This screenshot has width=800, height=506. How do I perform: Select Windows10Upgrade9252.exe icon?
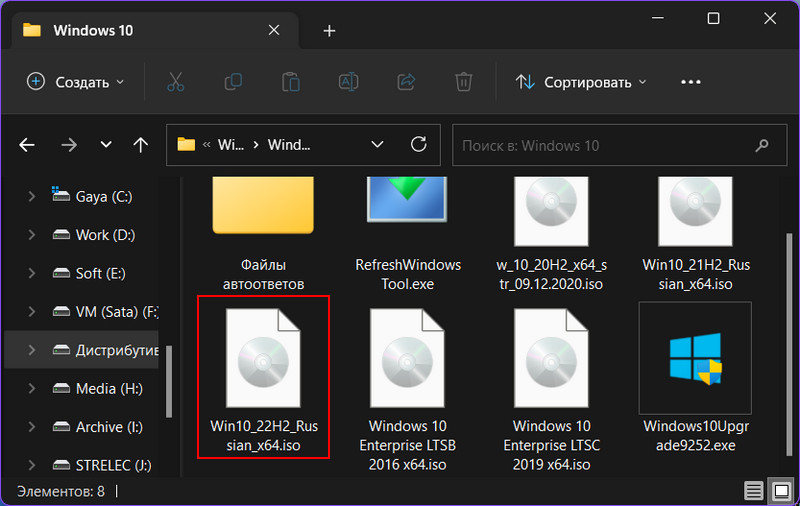(x=695, y=358)
